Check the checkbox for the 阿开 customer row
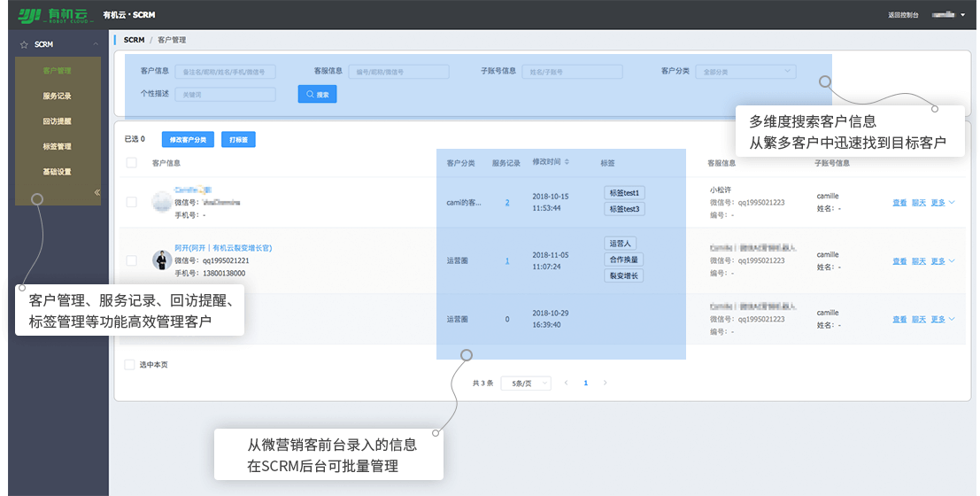 (131, 260)
